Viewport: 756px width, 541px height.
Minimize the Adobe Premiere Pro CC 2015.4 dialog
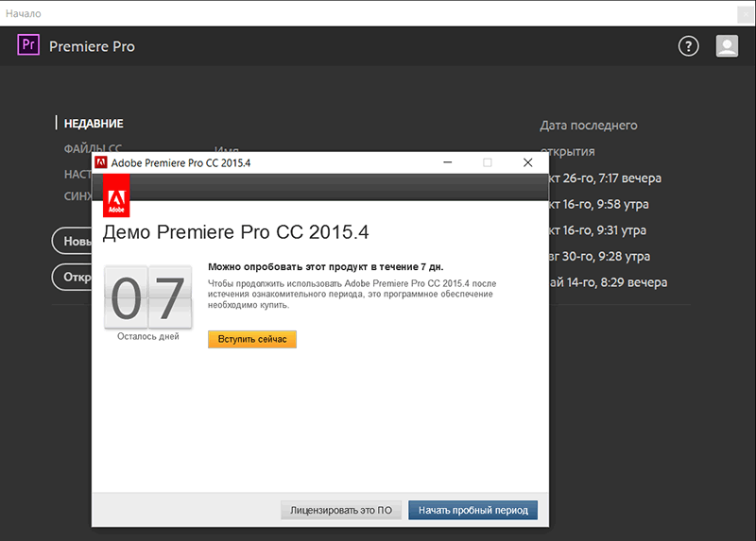(x=447, y=162)
